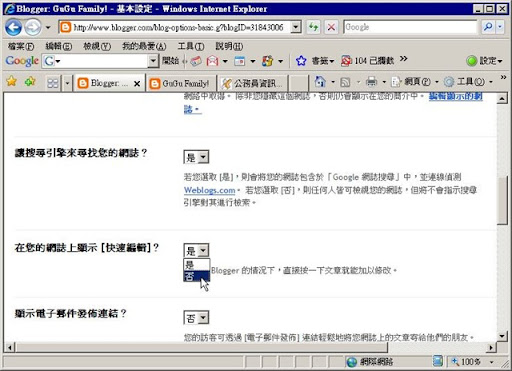Open the search provider options arrow
The height and width of the screenshot is (371, 512).
499,27
